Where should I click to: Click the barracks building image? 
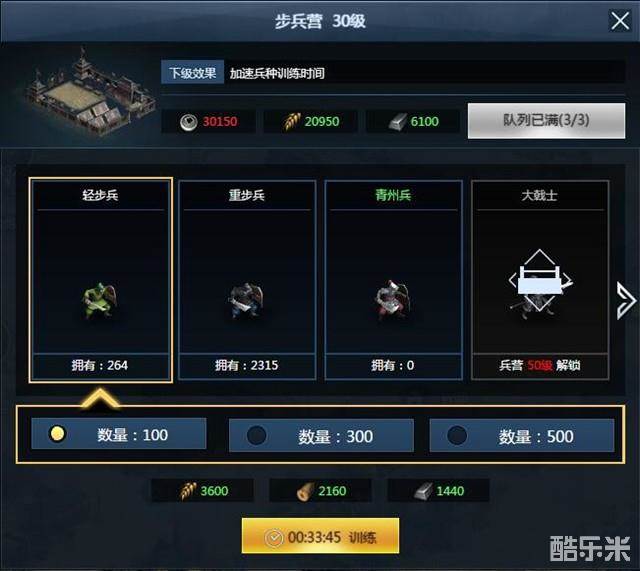89,94
